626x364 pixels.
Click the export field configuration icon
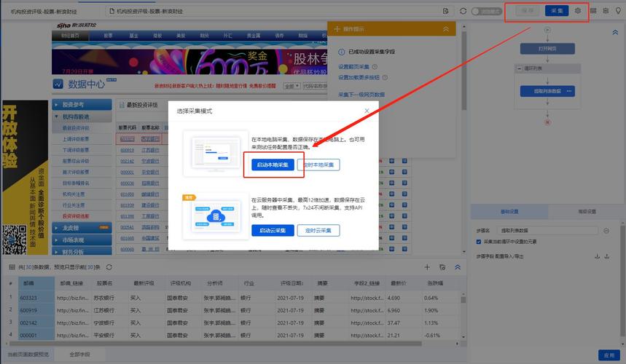pos(607,256)
